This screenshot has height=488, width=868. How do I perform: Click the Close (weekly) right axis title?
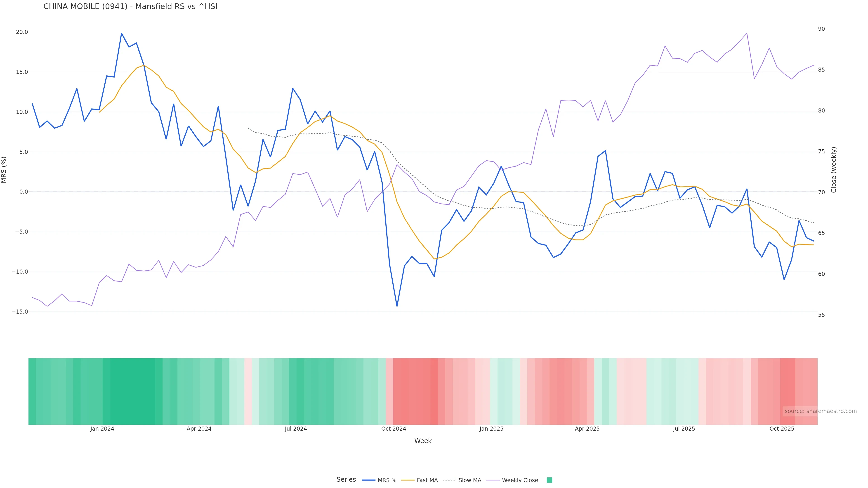[x=834, y=169]
